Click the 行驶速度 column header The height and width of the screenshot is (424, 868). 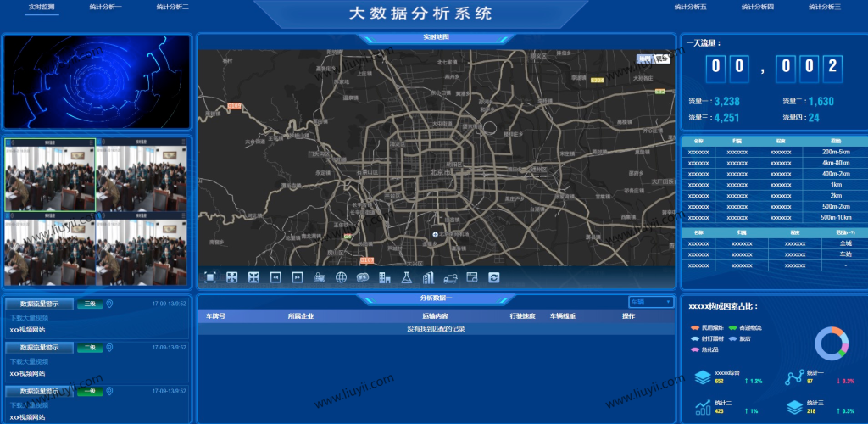(x=522, y=316)
